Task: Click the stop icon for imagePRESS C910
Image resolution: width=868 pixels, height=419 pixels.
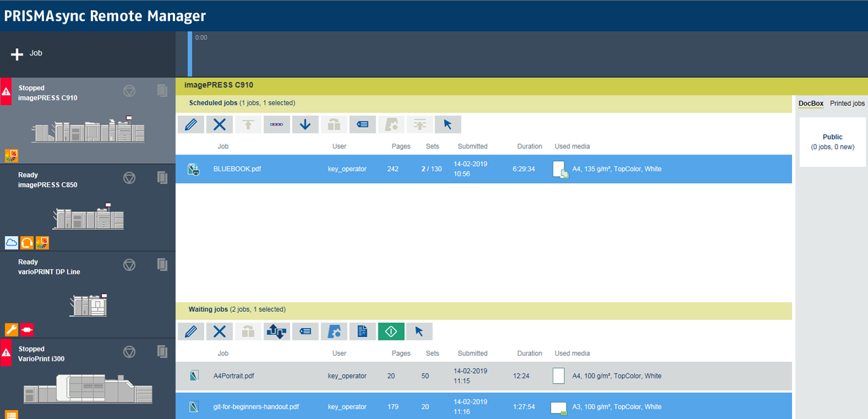Action: pos(130,91)
